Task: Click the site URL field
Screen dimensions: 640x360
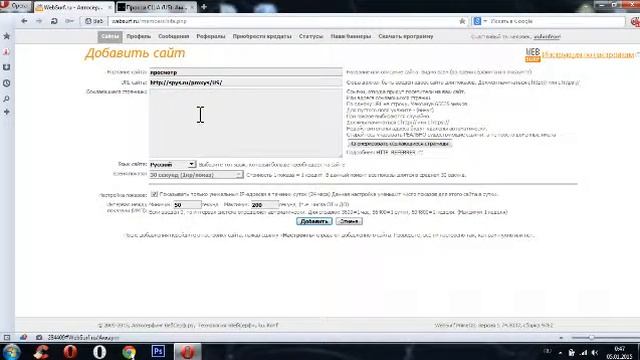Action: (246, 82)
